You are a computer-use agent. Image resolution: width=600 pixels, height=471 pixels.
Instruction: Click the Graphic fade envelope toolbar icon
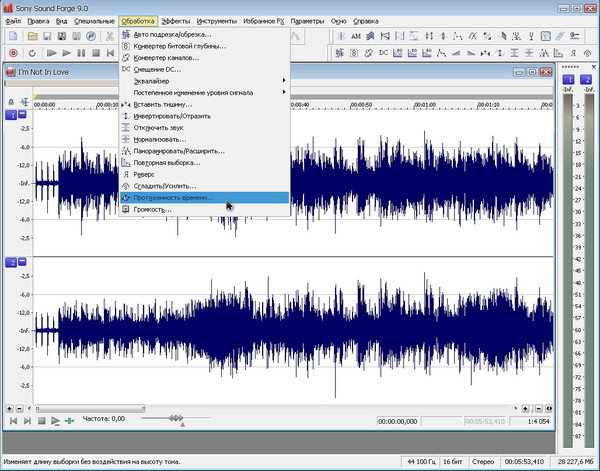point(442,53)
